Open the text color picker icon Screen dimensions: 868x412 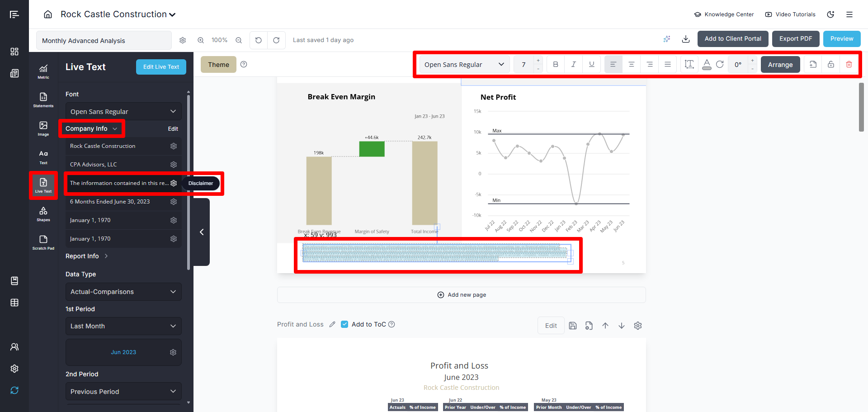coord(706,65)
